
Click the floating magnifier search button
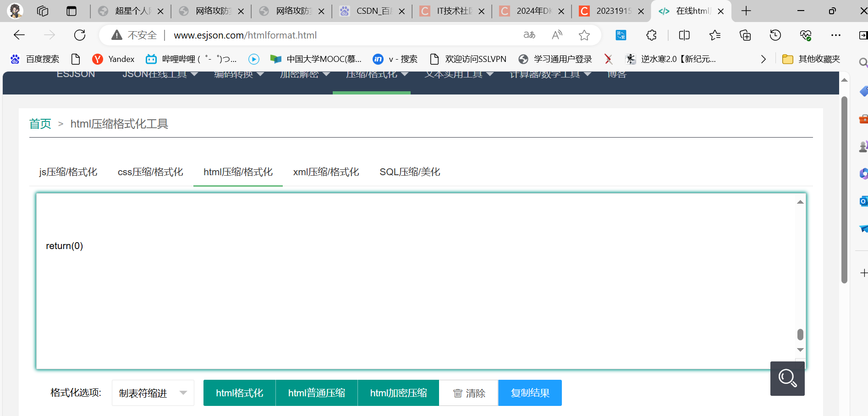787,378
